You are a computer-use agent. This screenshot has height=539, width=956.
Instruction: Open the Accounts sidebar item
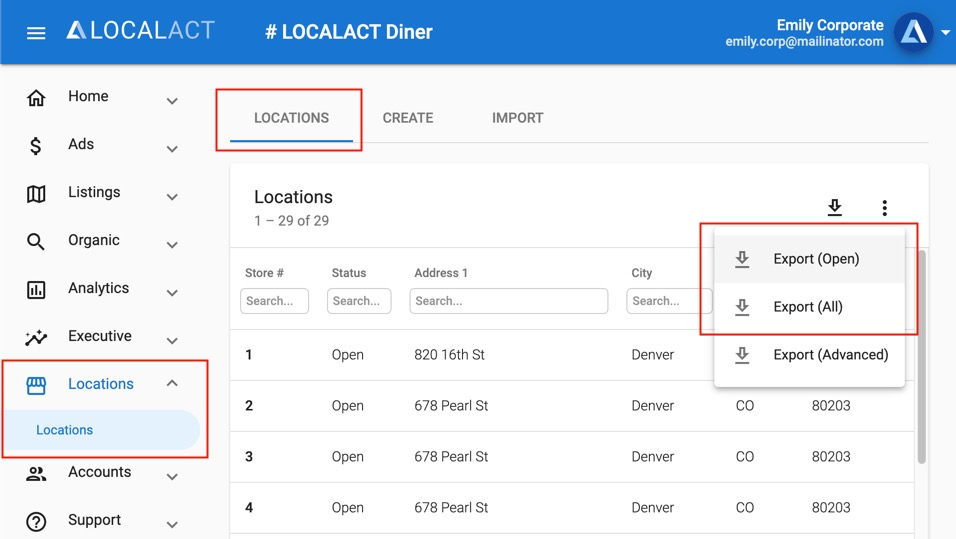tap(99, 472)
